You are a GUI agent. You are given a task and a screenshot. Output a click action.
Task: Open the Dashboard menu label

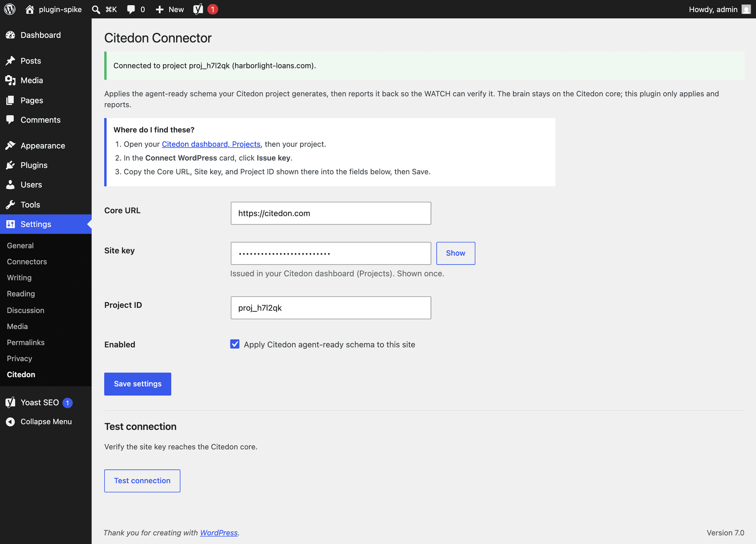click(41, 35)
